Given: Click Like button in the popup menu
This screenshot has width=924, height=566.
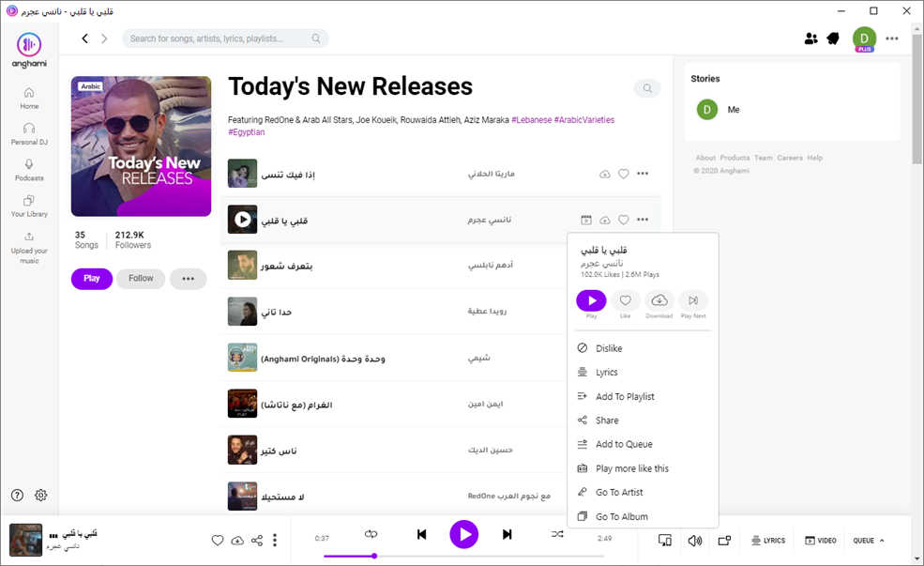Looking at the screenshot, I should pyautogui.click(x=626, y=300).
